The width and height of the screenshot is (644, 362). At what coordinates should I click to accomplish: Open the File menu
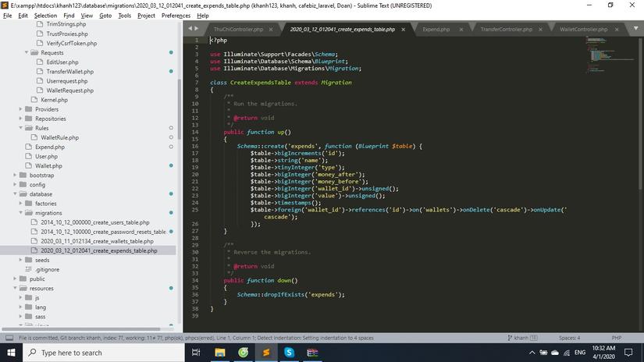click(x=7, y=16)
